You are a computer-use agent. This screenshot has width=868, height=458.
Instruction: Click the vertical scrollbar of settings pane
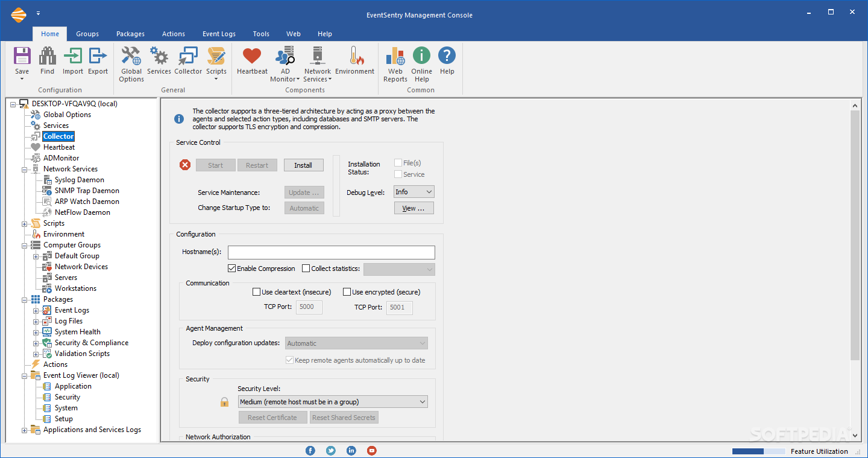[x=855, y=235]
